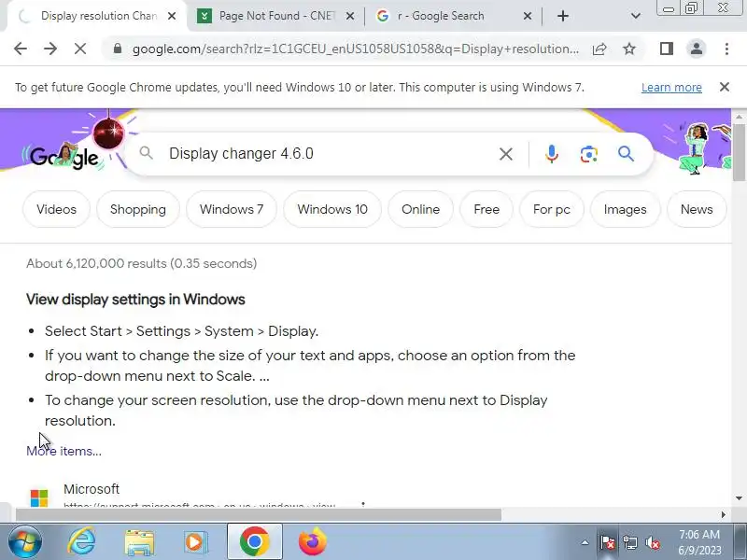Image resolution: width=747 pixels, height=560 pixels.
Task: Open Chrome three-dot menu
Action: (x=726, y=49)
